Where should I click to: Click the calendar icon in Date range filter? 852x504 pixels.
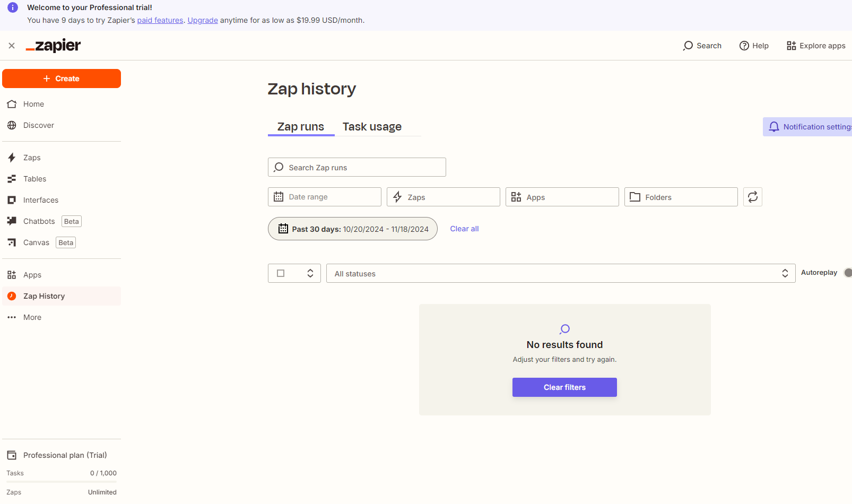279,197
